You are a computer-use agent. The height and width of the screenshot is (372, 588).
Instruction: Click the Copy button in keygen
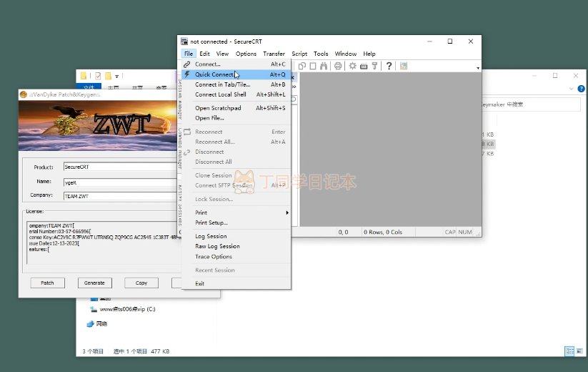141,283
